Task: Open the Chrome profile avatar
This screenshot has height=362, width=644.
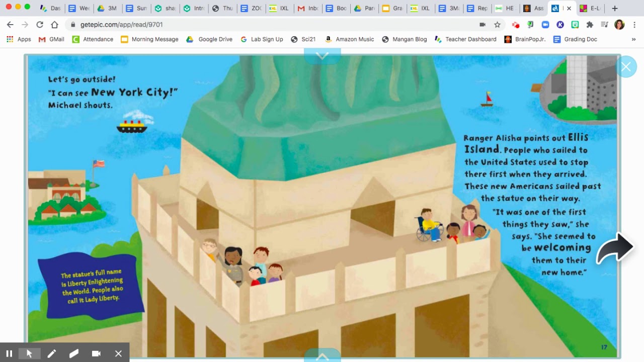Action: click(x=619, y=24)
